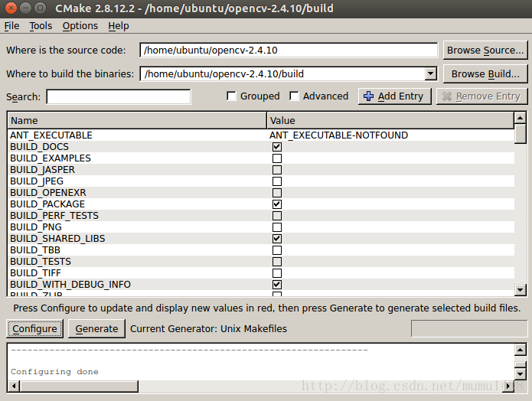Close the CMake window
The height and width of the screenshot is (401, 532).
(11, 8)
